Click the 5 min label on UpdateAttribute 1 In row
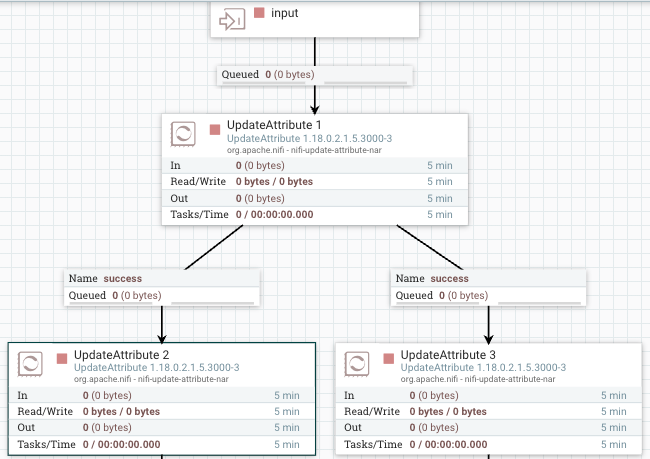650x459 pixels. coord(440,165)
